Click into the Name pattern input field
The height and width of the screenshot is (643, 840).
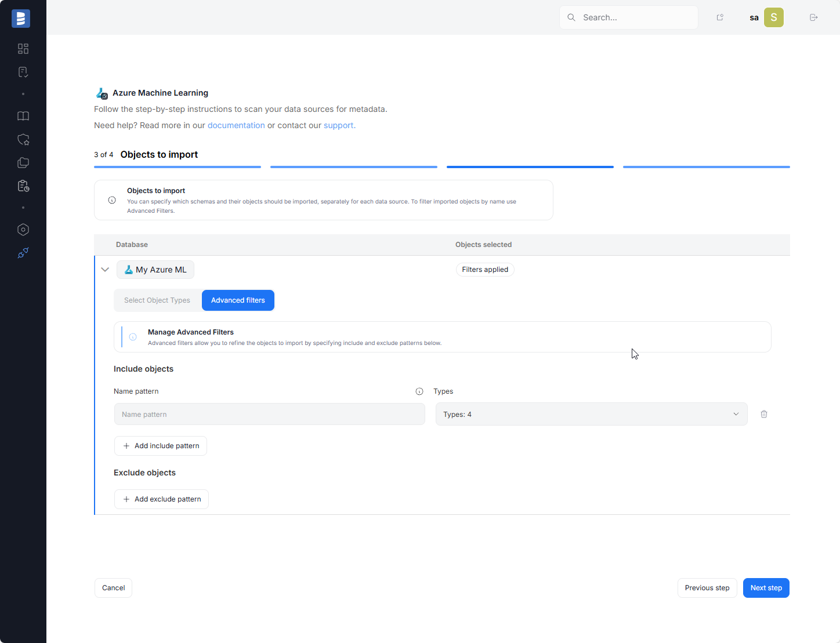pos(269,414)
